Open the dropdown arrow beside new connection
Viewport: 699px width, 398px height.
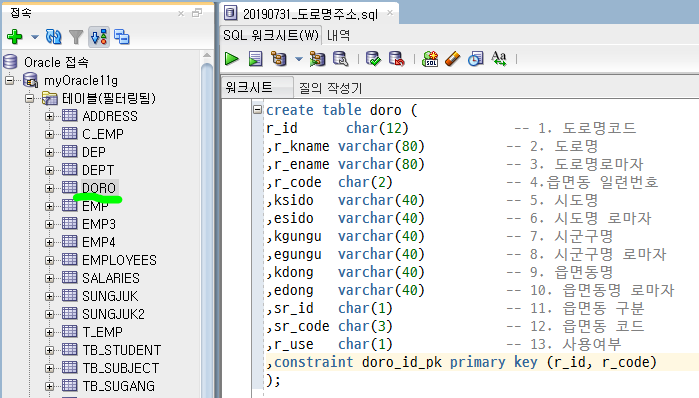pyautogui.click(x=34, y=37)
